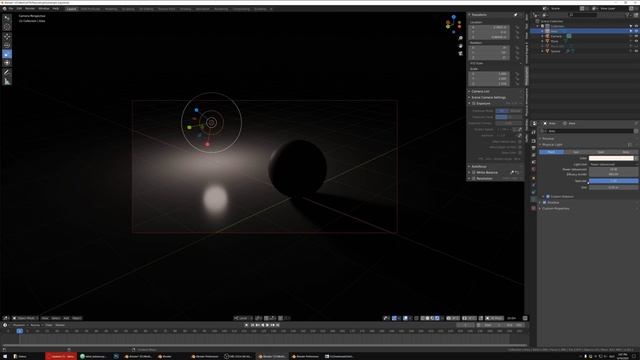
Task: Select the Scale tool
Action: click(7, 54)
